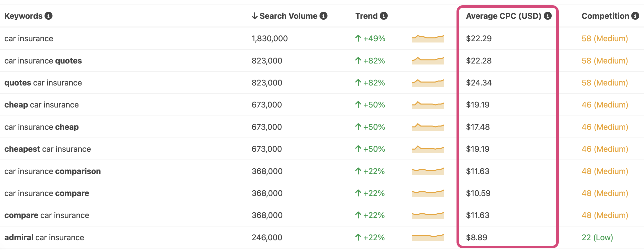Select the $24.34 CPC value

click(479, 82)
